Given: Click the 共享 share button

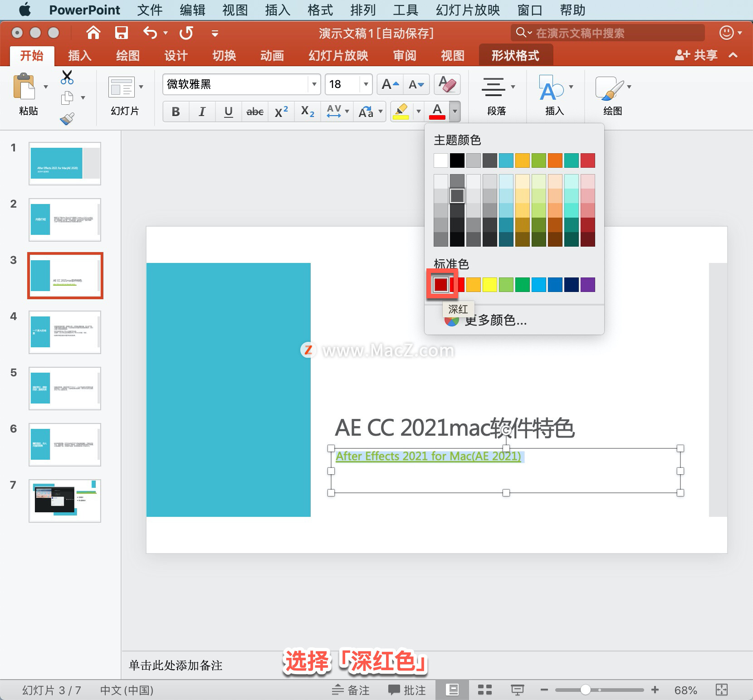Looking at the screenshot, I should [696, 55].
